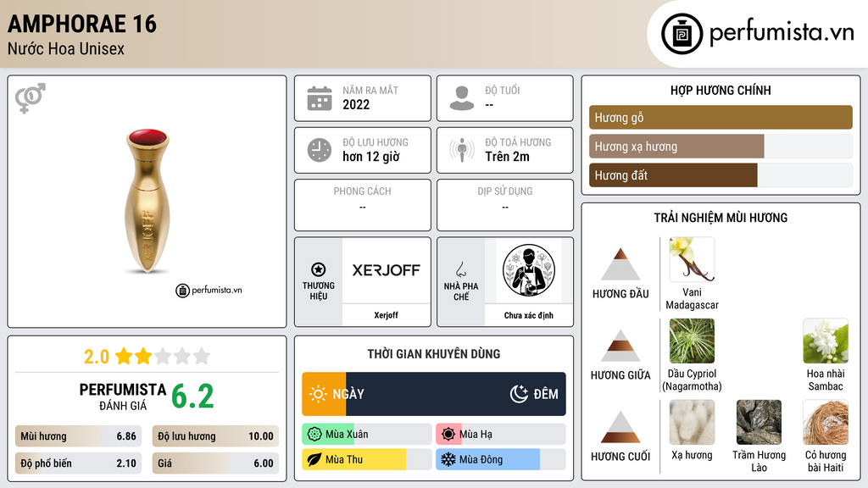868x488 pixels.
Task: Click the perfumista.vn watermark under bottle
Action: coord(209,290)
